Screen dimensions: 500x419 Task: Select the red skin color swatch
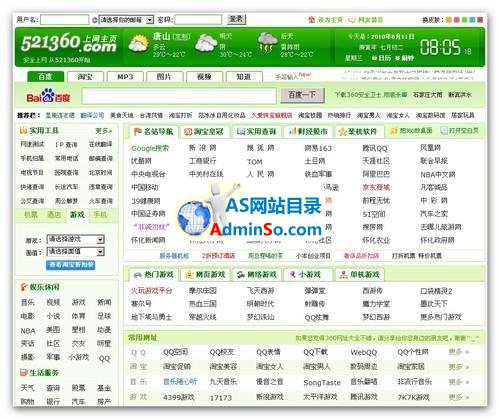pyautogui.click(x=480, y=20)
